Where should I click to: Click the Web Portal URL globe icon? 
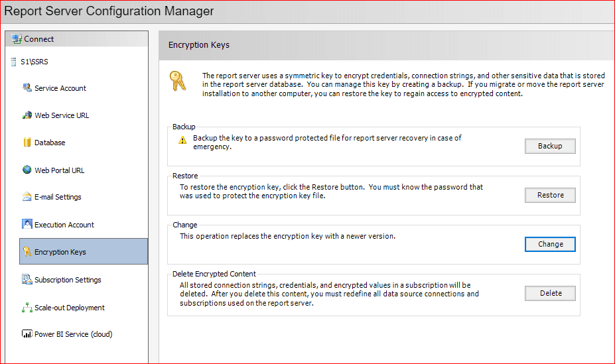[27, 170]
